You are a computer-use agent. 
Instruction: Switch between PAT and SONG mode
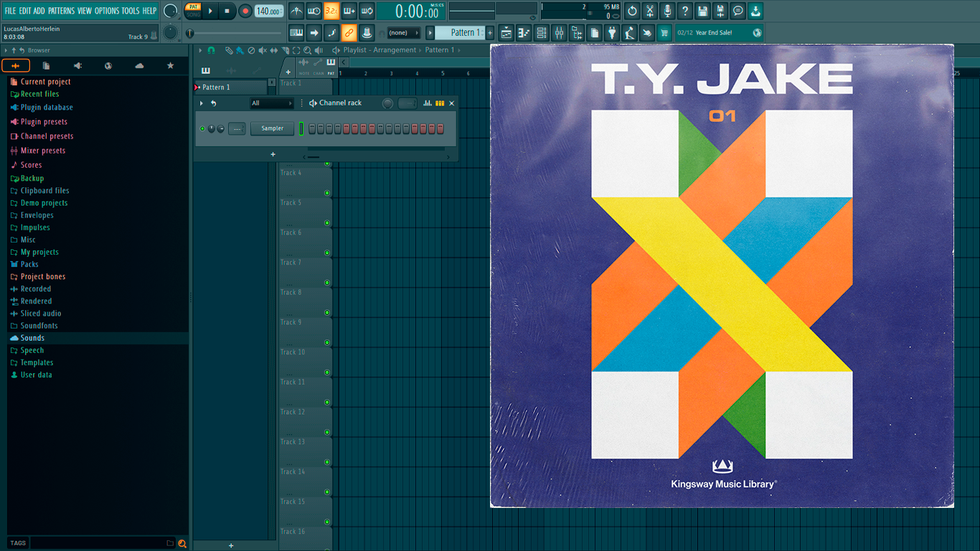tap(193, 11)
